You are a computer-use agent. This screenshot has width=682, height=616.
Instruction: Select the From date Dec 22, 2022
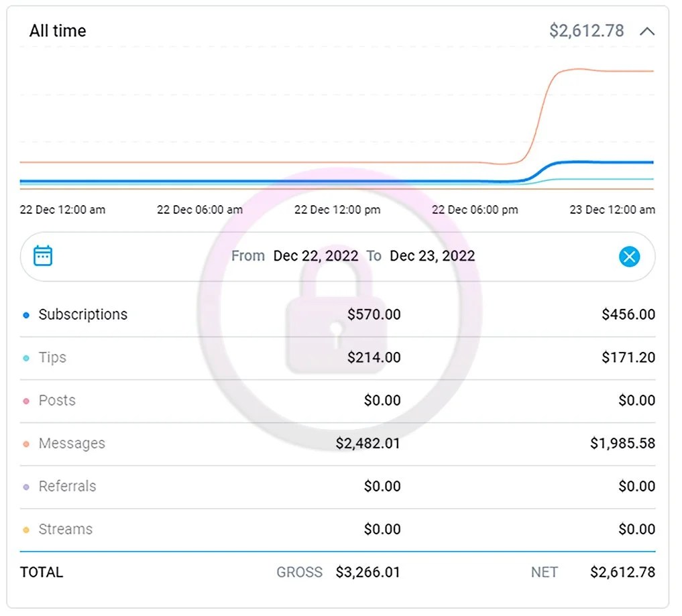pos(316,255)
